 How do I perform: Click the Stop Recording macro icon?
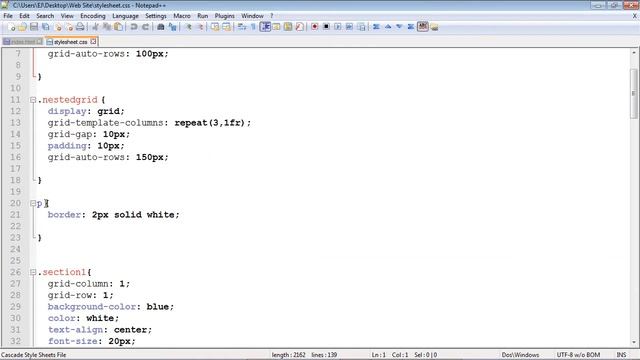point(326,27)
